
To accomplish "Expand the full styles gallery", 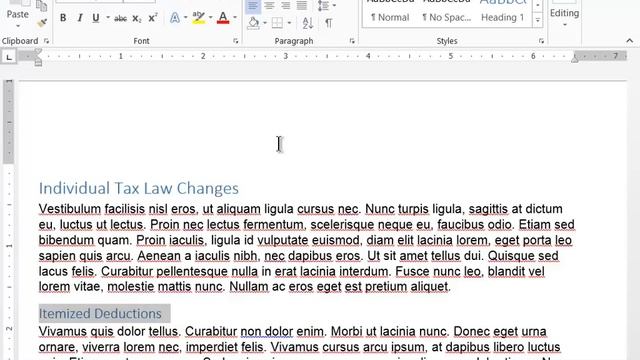I will tap(538, 20).
